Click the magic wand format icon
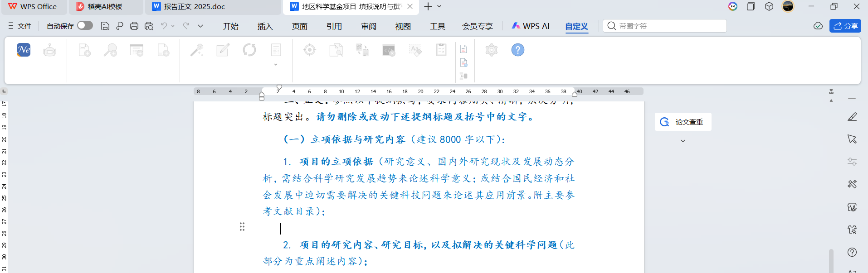Viewport: 868px width, 273px height. (x=196, y=50)
